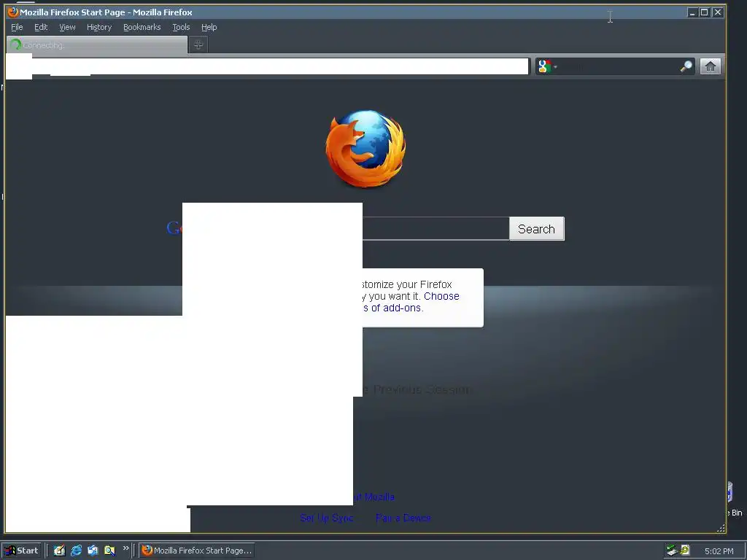Open the Help menu
Image resolution: width=747 pixels, height=560 pixels.
point(209,27)
